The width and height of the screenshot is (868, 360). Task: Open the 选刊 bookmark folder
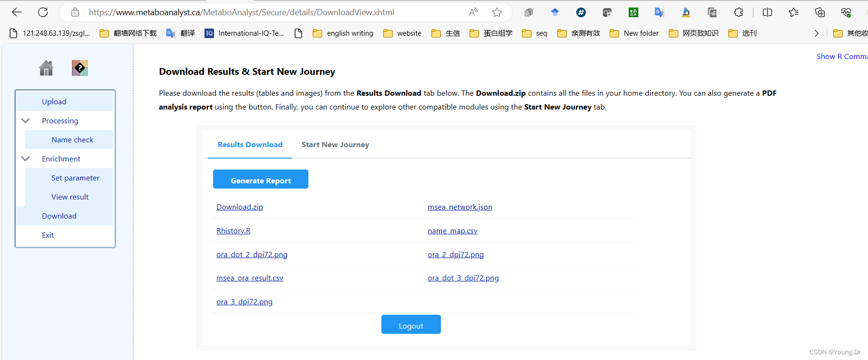coord(743,33)
